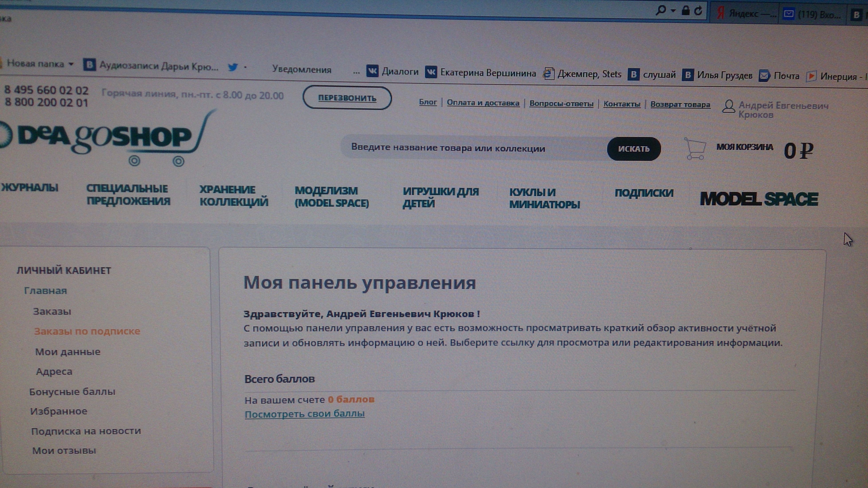Open the Инерция bookmark
Screen dimensions: 868x488
[837, 77]
